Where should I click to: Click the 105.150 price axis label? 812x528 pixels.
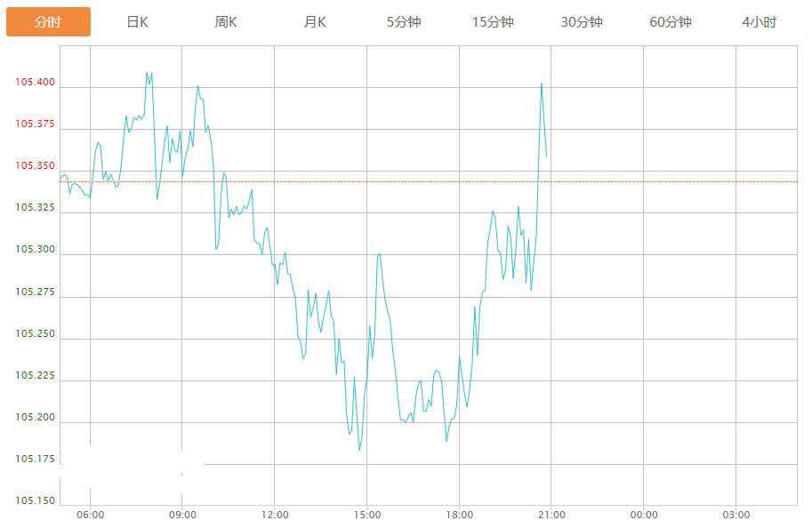click(x=35, y=501)
